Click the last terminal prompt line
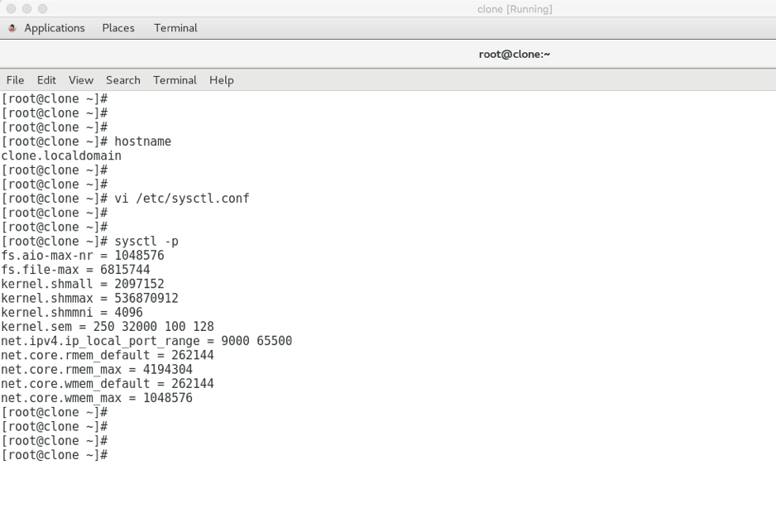Viewport: 776px width, 532px height. tap(54, 454)
